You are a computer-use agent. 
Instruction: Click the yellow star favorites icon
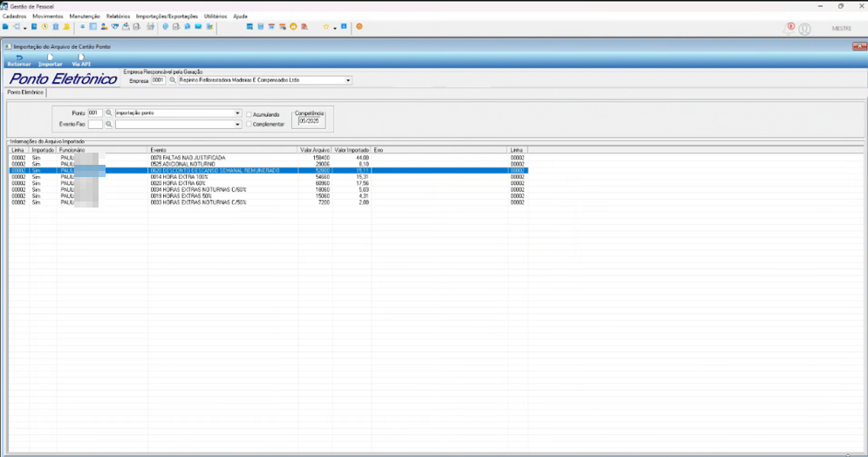[326, 26]
